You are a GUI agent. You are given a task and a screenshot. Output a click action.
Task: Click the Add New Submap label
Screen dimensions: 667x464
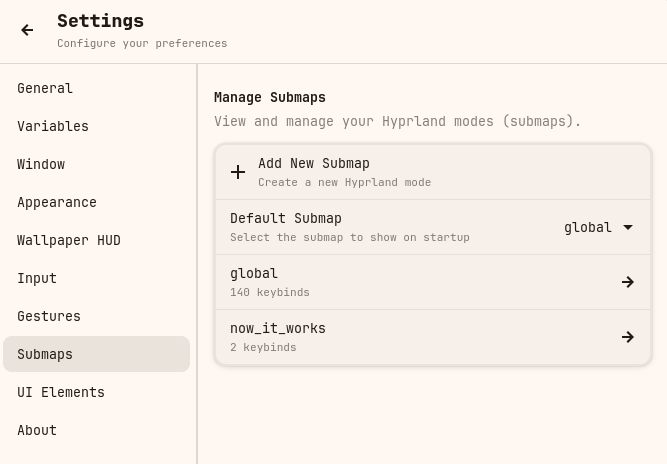point(314,163)
